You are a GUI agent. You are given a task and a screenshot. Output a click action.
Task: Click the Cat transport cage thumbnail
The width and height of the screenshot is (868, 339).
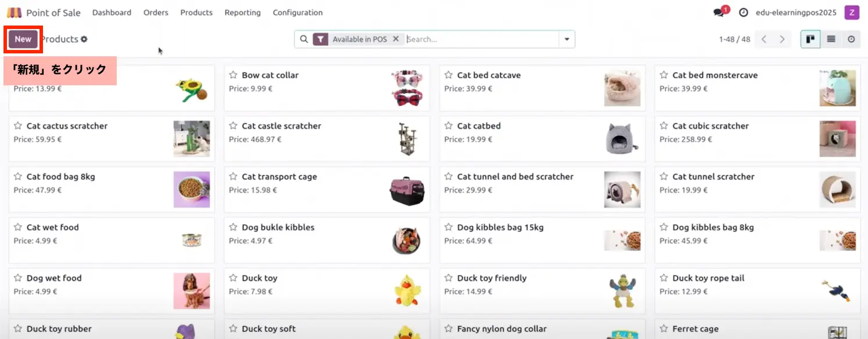coord(407,190)
